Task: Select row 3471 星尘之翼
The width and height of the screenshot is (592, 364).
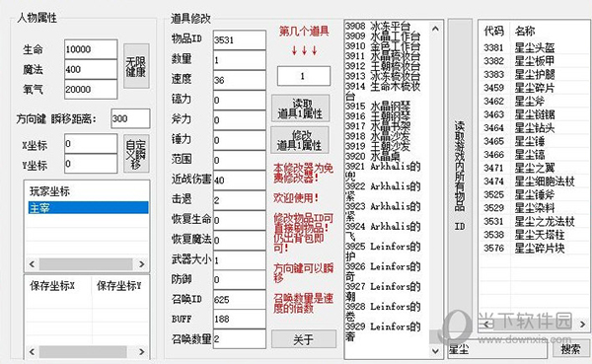Action: coord(534,168)
